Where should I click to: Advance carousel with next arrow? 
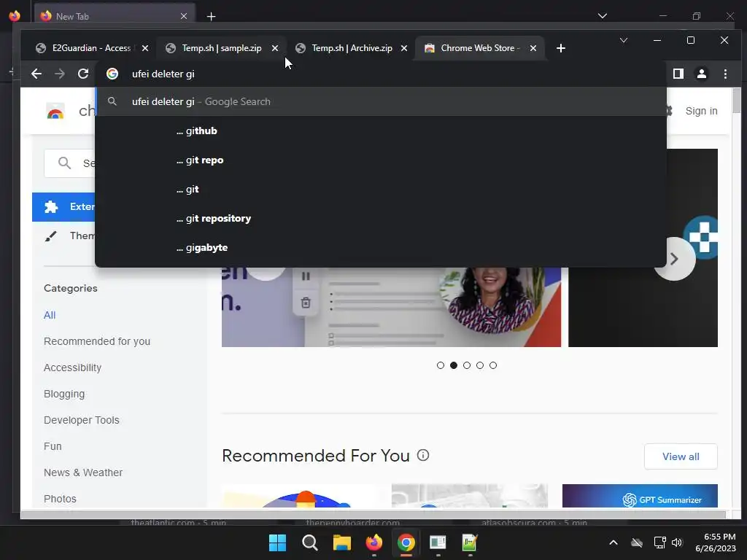(674, 259)
